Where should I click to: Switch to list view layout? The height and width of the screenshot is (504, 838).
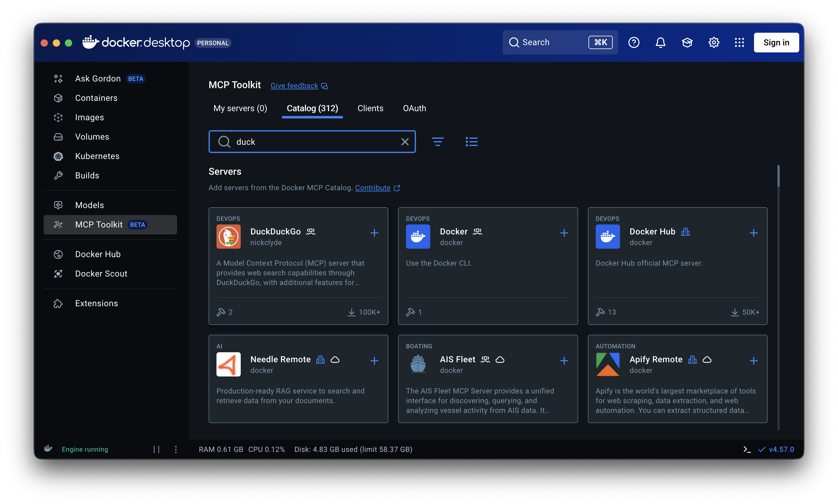[x=471, y=142]
